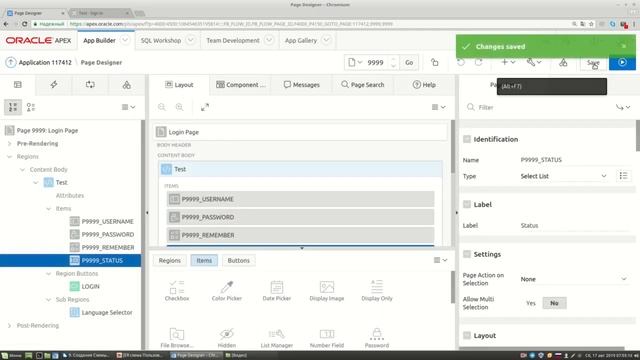Expand the layout pane to full size
640x360 pixels.
pos(205,107)
